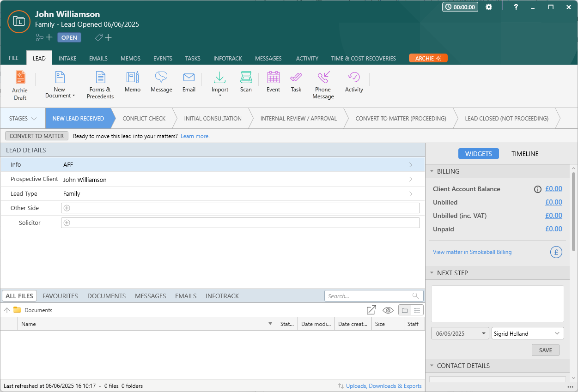Open the INFOTRACK ribbon tab
Image resolution: width=578 pixels, height=392 pixels.
tap(228, 58)
